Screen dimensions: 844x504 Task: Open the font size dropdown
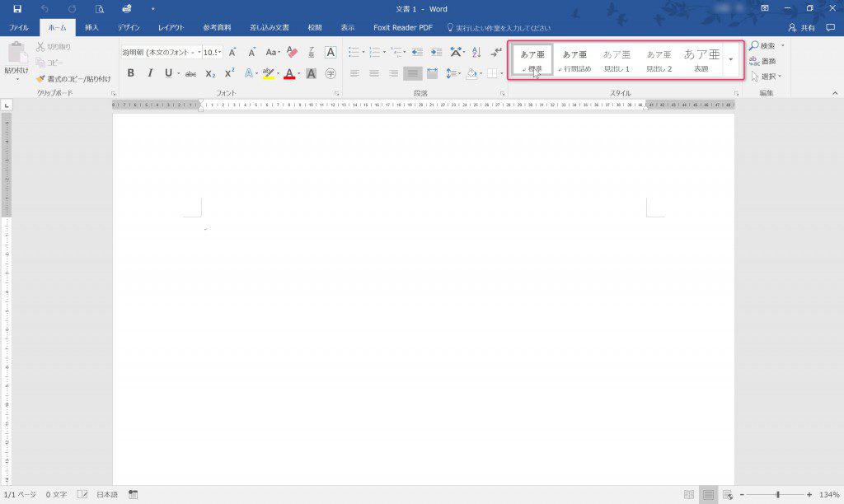click(x=220, y=52)
